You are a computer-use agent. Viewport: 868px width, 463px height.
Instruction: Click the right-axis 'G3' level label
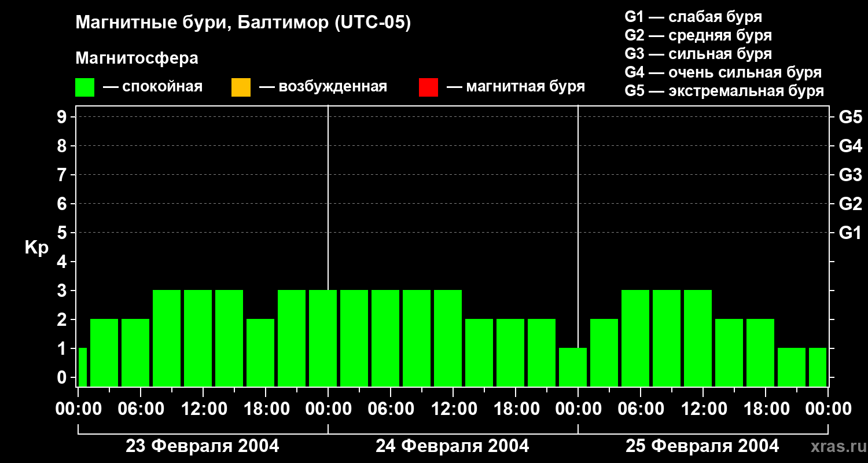pos(850,175)
